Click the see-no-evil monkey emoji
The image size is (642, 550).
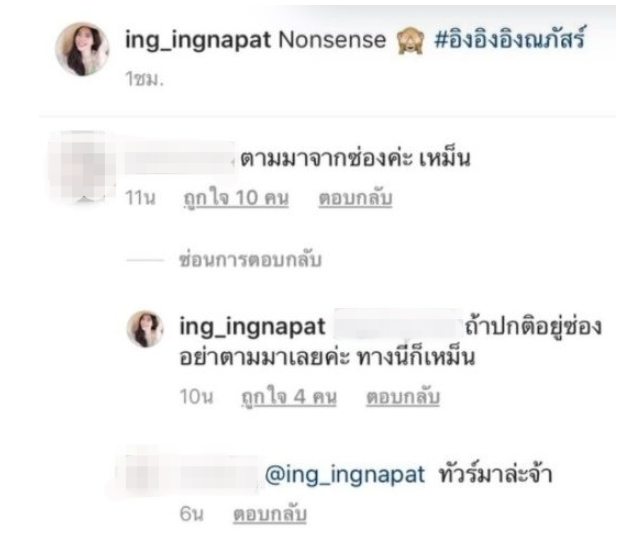click(410, 41)
